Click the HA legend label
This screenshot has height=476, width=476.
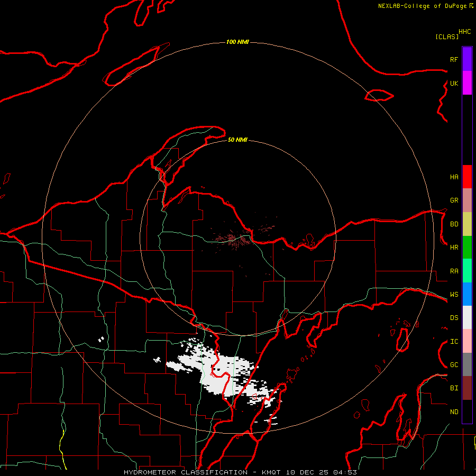tap(454, 177)
